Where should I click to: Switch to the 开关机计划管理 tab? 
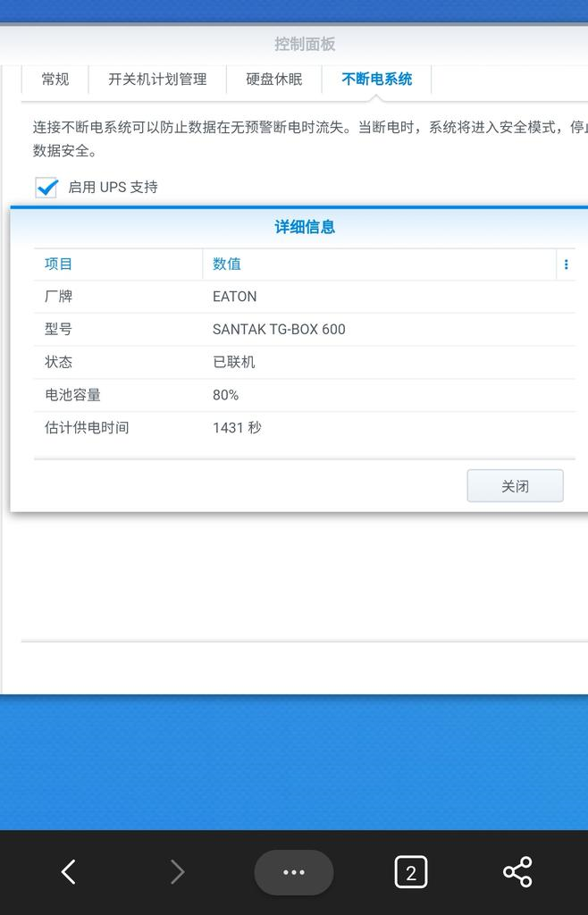pos(157,80)
